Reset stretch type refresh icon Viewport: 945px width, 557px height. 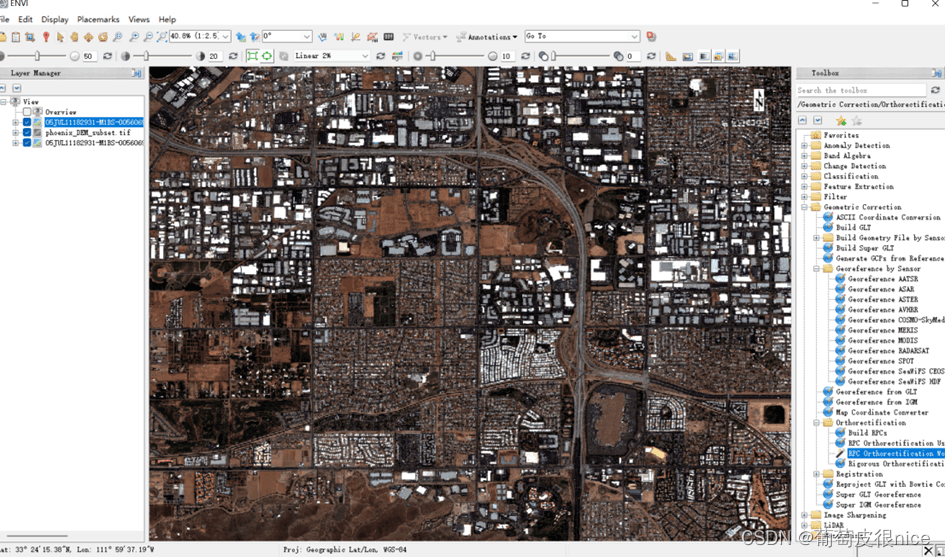coord(380,56)
